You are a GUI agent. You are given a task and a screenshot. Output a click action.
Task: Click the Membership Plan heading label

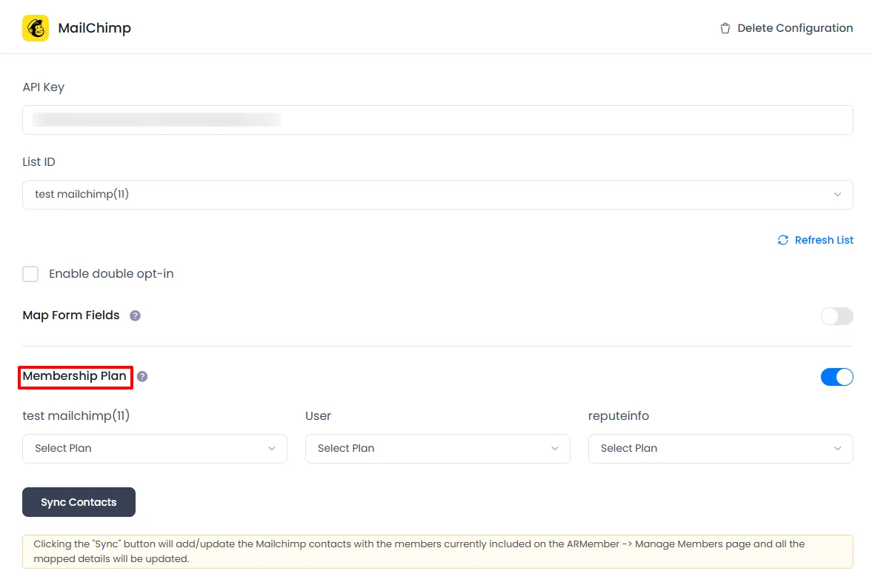(x=75, y=376)
